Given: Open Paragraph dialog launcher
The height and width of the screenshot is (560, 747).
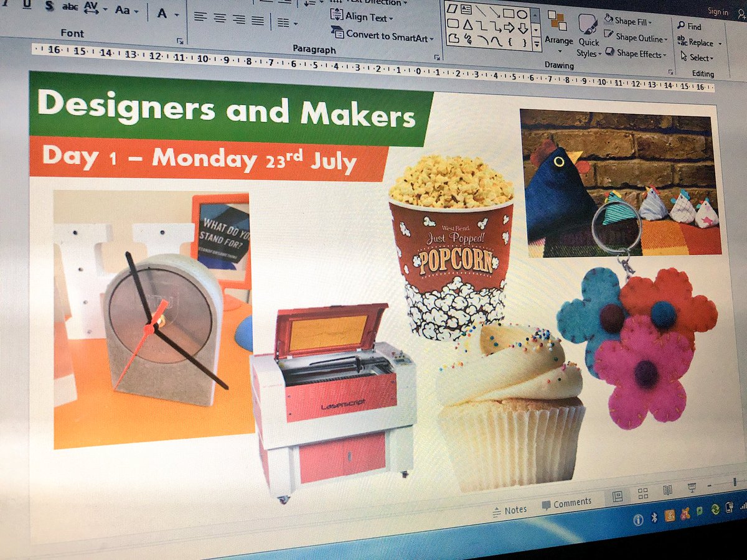Looking at the screenshot, I should [x=437, y=57].
